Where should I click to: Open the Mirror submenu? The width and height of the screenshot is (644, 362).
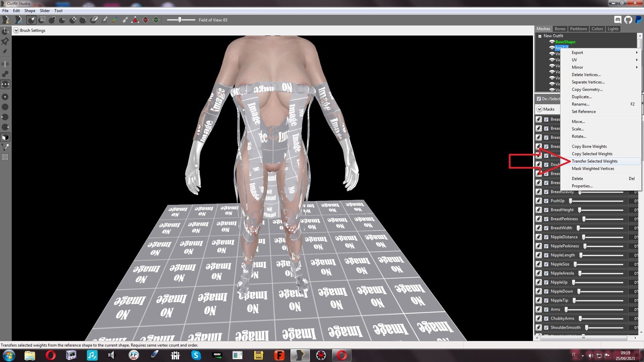tap(605, 67)
